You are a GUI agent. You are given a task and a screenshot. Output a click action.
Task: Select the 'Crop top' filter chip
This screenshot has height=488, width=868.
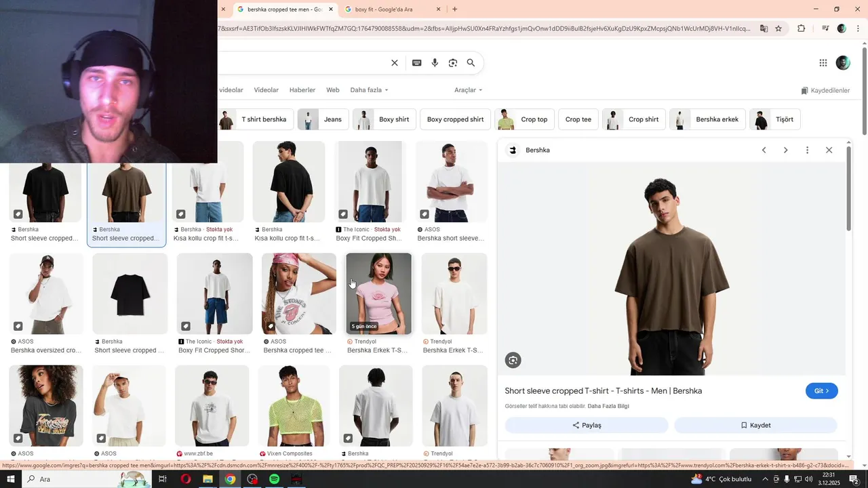[x=525, y=119]
